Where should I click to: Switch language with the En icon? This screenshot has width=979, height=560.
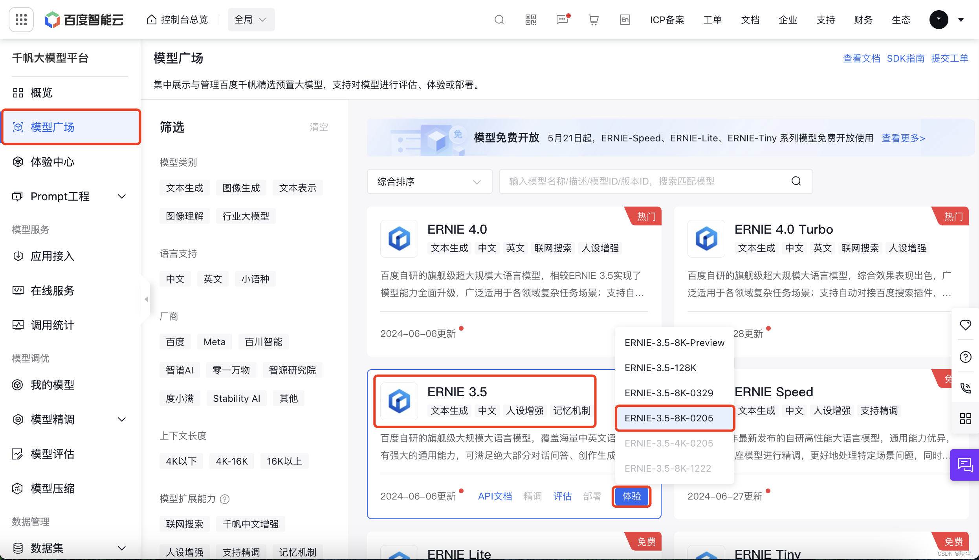tap(625, 20)
